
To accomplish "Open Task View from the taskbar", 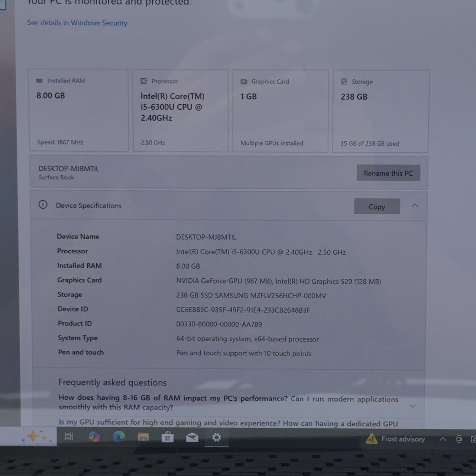I will point(69,437).
